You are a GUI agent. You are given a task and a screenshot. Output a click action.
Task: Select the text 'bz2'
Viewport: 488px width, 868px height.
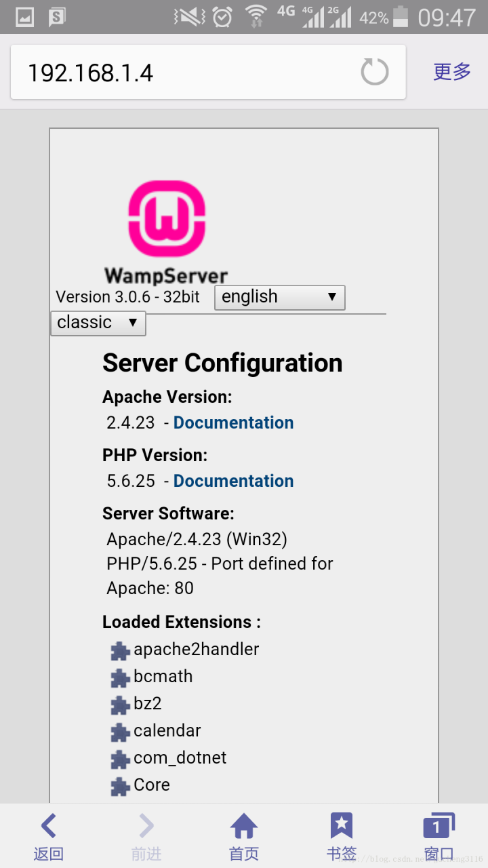click(x=148, y=703)
